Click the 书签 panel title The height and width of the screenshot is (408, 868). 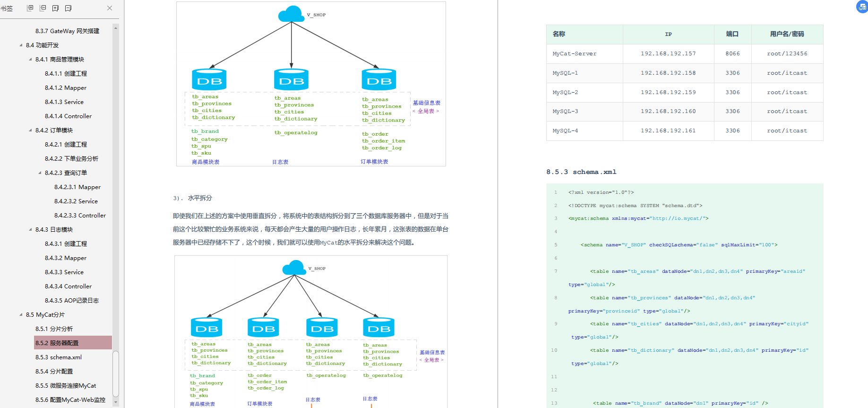point(7,8)
